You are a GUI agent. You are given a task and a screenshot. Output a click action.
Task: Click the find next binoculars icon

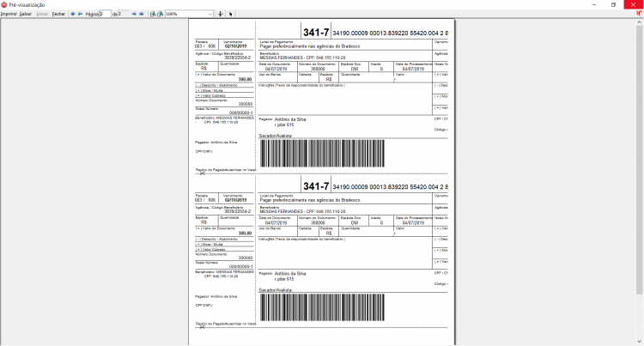pos(161,14)
